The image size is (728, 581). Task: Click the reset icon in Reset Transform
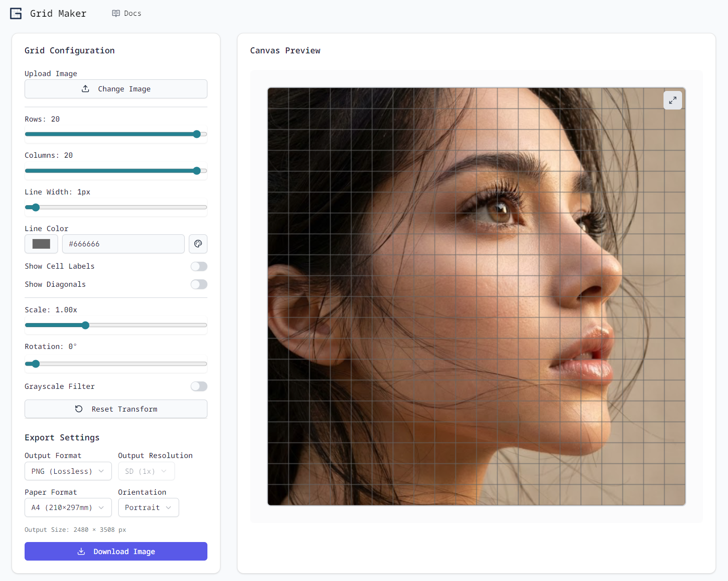pyautogui.click(x=79, y=409)
